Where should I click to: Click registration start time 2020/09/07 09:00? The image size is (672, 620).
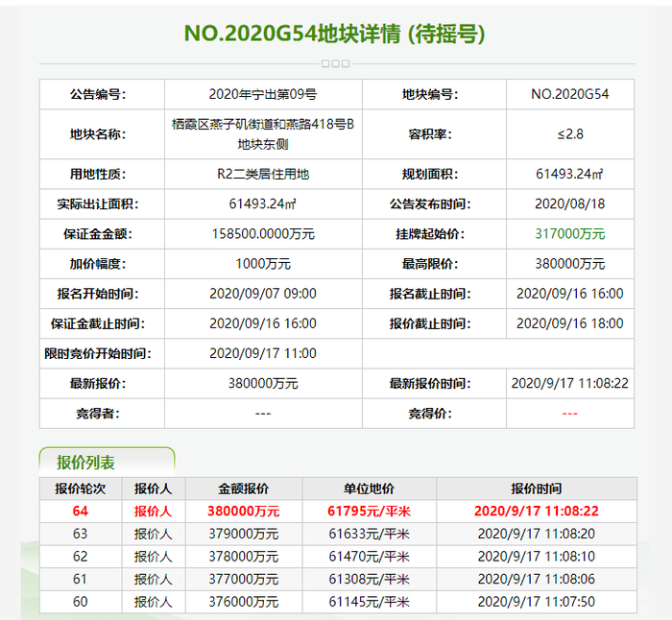263,294
